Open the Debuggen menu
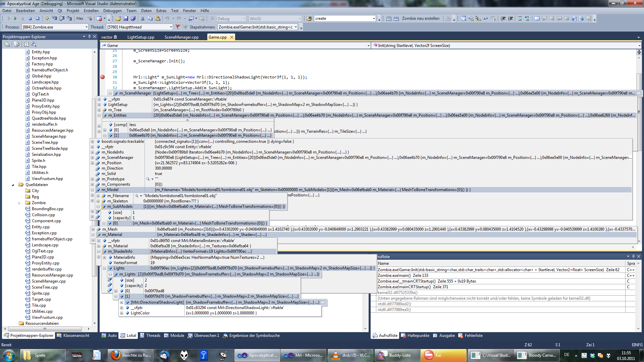 pyautogui.click(x=112, y=11)
